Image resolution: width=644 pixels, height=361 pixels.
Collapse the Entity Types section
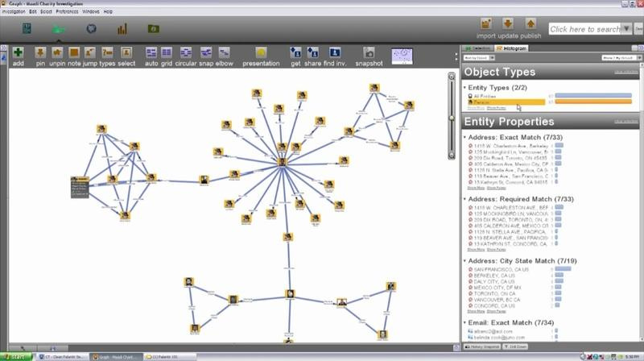467,87
